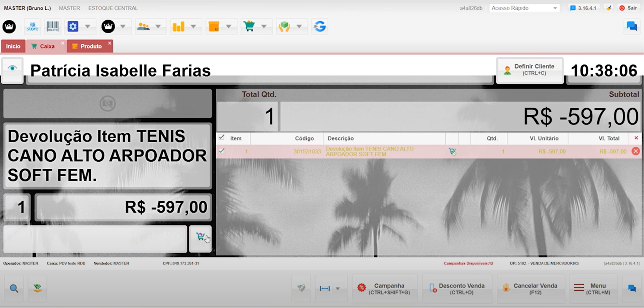Click the product code input field
Image resolution: width=644 pixels, height=308 pixels.
click(x=95, y=238)
